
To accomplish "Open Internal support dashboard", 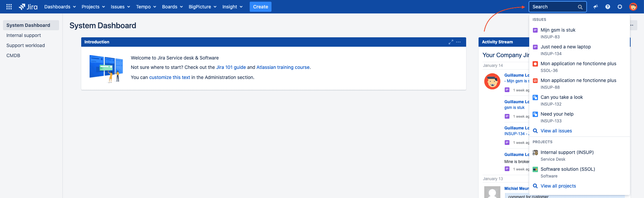I will click(23, 35).
